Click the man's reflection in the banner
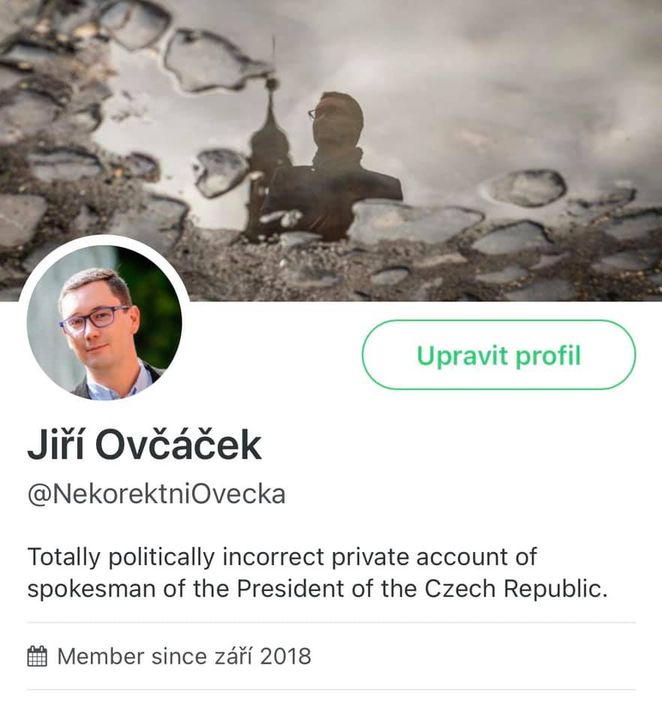 click(333, 164)
